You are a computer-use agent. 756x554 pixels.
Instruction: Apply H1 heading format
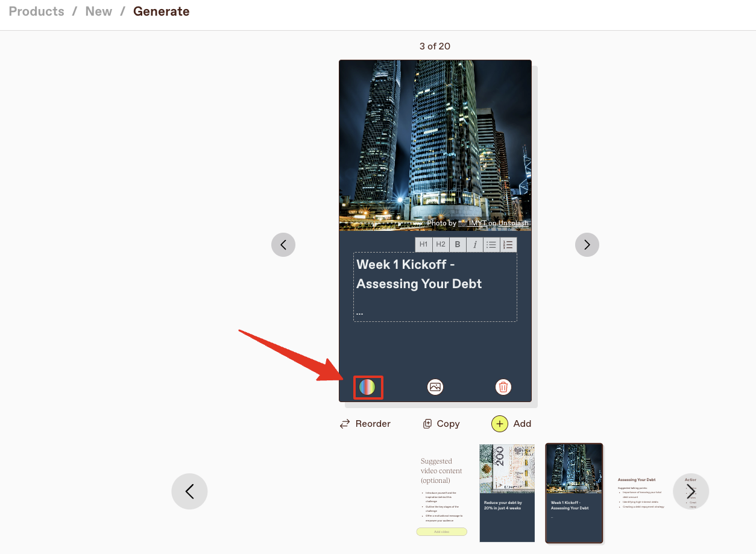click(424, 245)
